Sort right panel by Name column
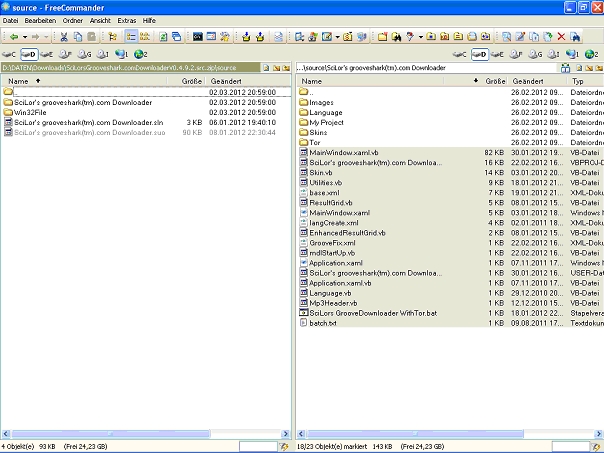 pyautogui.click(x=370, y=81)
